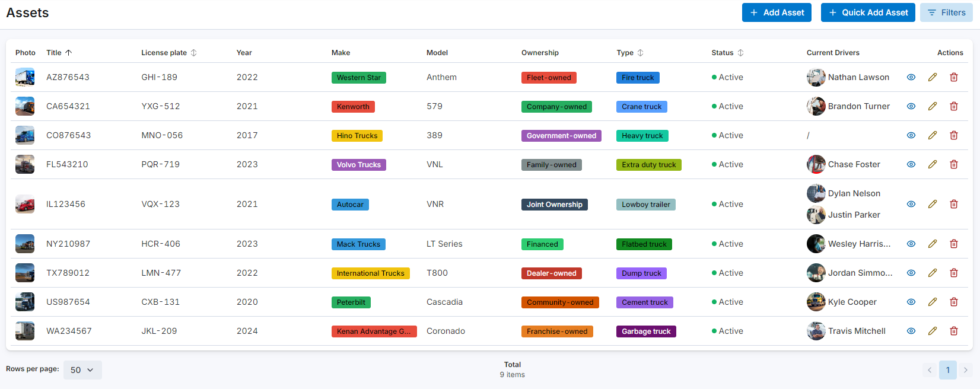Viewport: 980px width, 389px height.
Task: Delete asset CA654321 using trash icon
Action: 954,106
